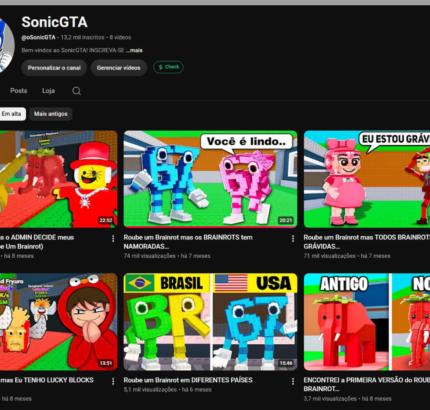430x410 pixels.
Task: Open options menu for ADMIN DECIDE video
Action: pyautogui.click(x=113, y=239)
